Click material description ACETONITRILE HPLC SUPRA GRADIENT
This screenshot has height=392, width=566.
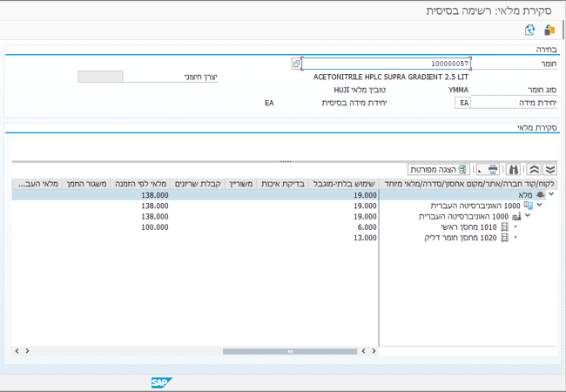coord(391,77)
